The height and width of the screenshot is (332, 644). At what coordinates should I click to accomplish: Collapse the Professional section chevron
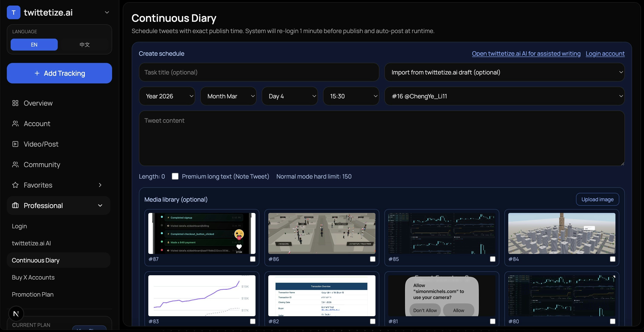(100, 205)
